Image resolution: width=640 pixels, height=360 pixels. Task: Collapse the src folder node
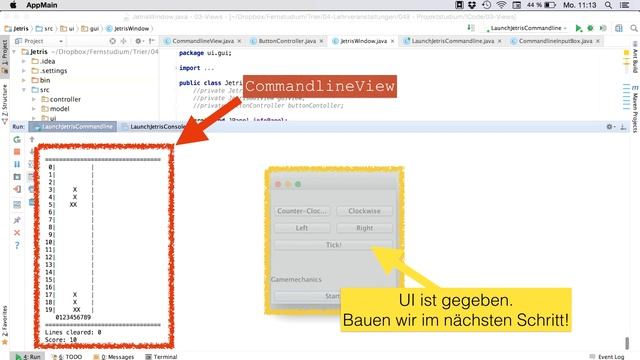[x=24, y=90]
